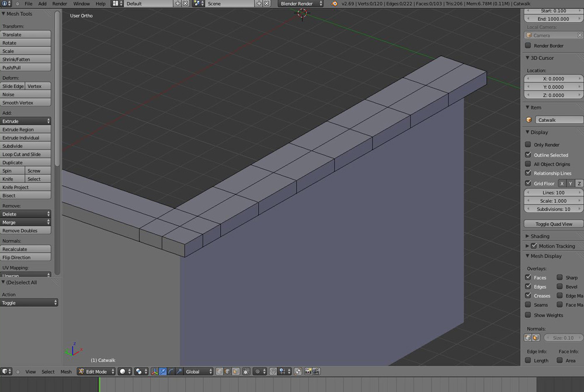Open the pivot point selector
584x392 pixels.
141,372
